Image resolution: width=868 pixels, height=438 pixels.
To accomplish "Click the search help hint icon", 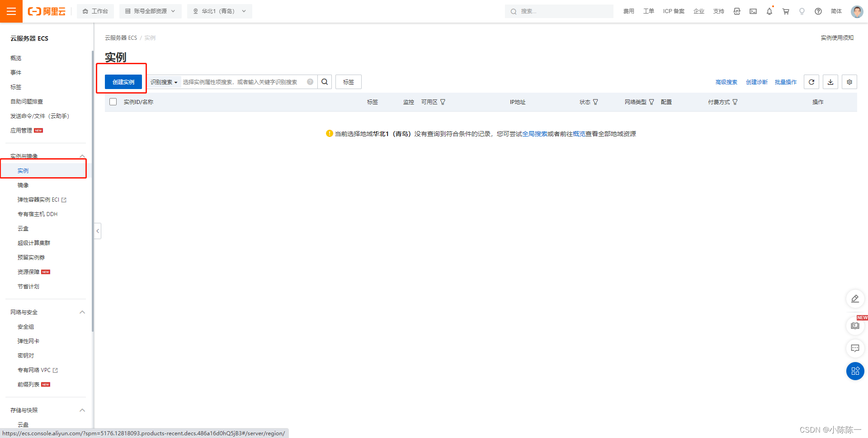I will click(310, 82).
